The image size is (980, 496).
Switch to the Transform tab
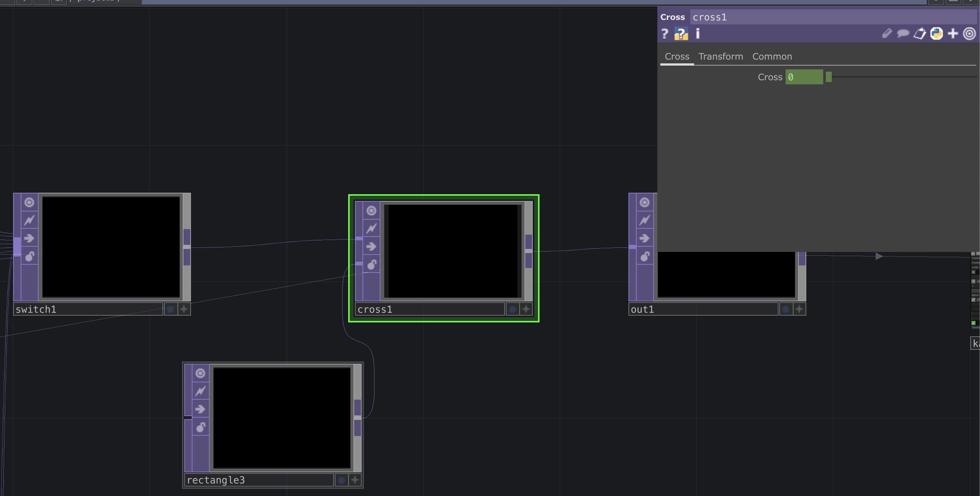pos(720,56)
